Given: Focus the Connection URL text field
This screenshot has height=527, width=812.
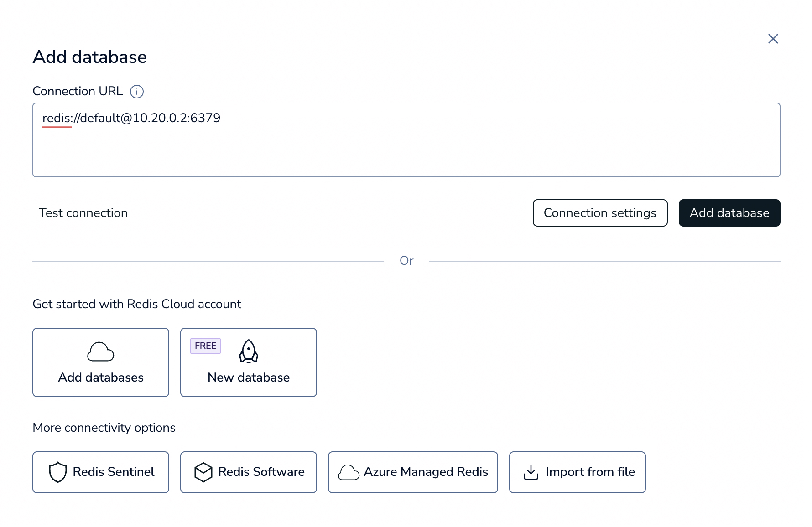Looking at the screenshot, I should (406, 140).
